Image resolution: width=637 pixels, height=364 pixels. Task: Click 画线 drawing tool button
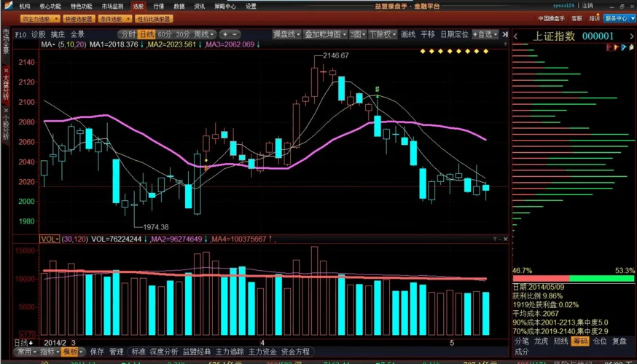tap(408, 34)
